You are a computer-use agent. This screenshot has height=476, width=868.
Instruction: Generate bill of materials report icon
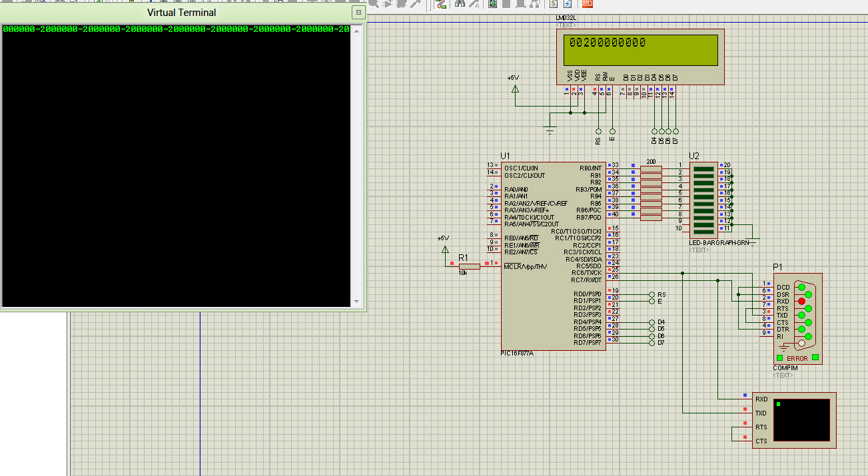[x=554, y=4]
